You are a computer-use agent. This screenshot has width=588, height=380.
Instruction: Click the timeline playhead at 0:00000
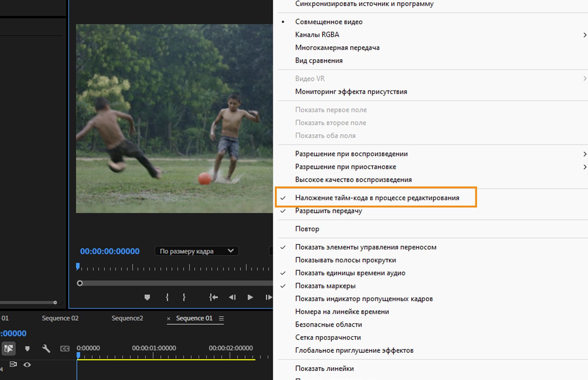[78, 355]
